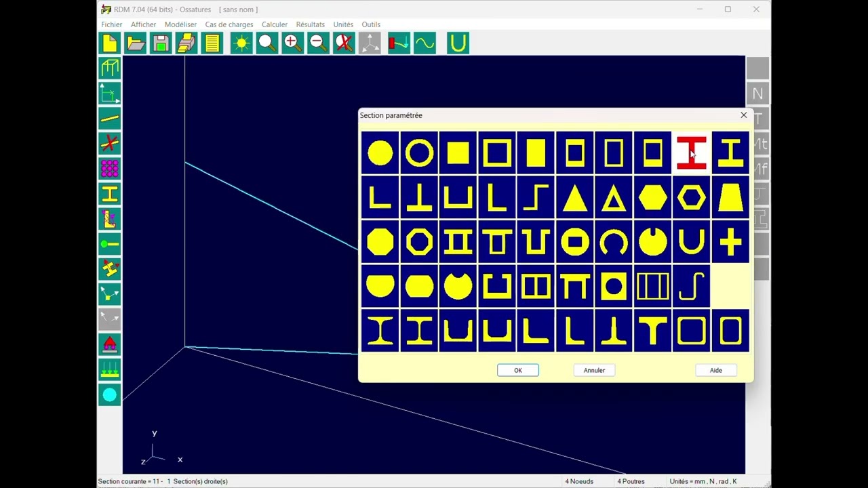Viewport: 868px width, 488px height.
Task: Open the Fichier menu
Action: pos(112,24)
